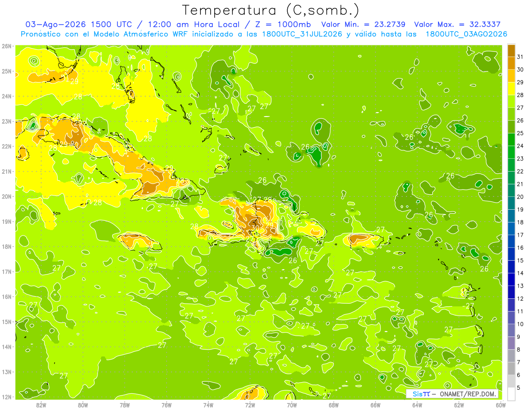Click legend scale value 5
This screenshot has height=411, width=532.
coord(519,388)
